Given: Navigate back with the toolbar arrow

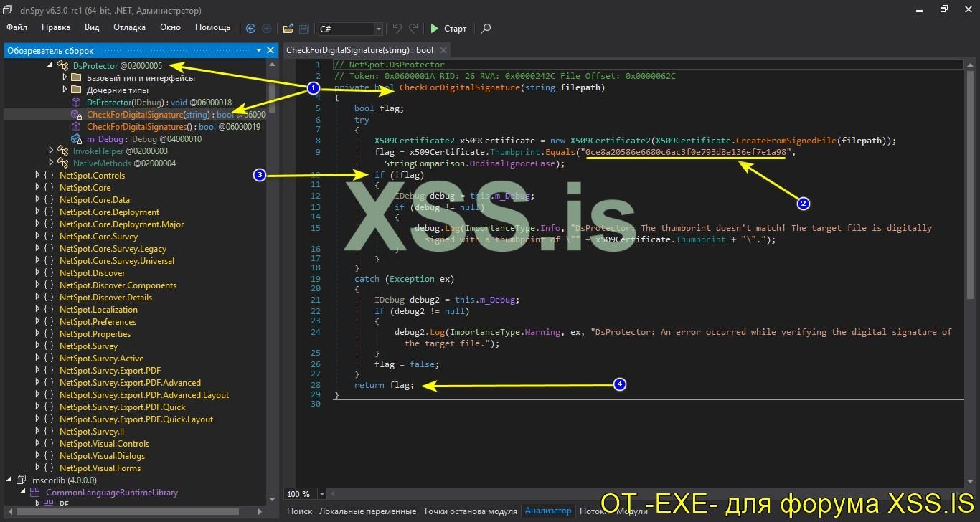Looking at the screenshot, I should tap(250, 29).
